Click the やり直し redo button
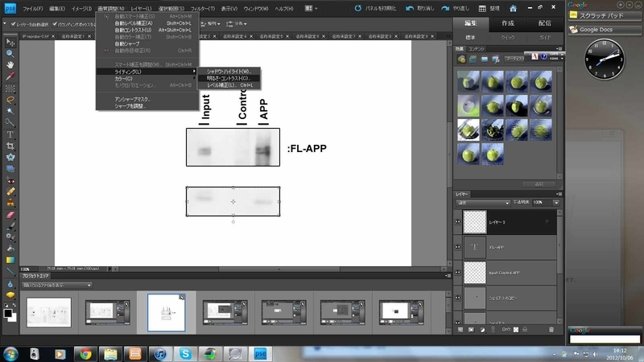 (455, 8)
